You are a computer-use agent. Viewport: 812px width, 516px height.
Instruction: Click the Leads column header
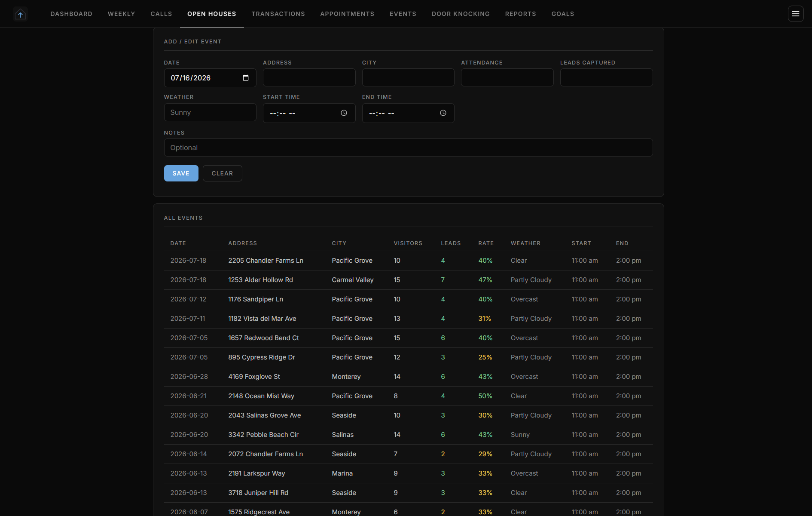pos(451,243)
